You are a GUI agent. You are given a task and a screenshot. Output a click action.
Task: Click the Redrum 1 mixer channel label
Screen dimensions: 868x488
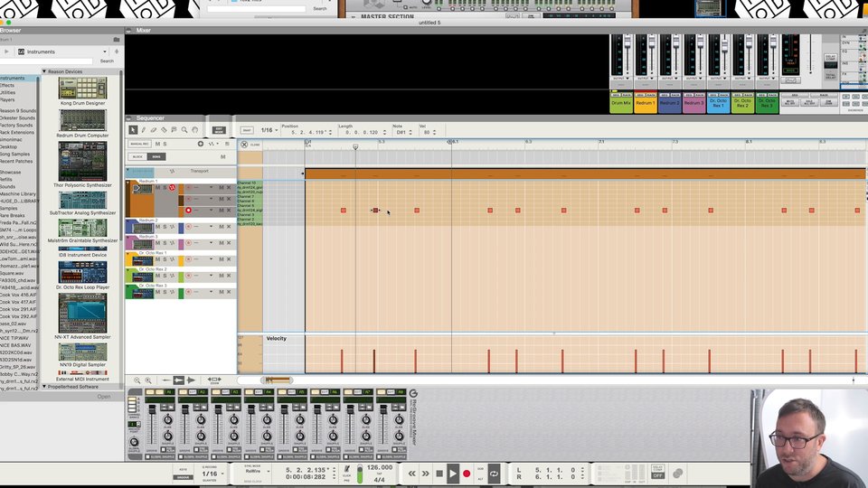tap(645, 103)
